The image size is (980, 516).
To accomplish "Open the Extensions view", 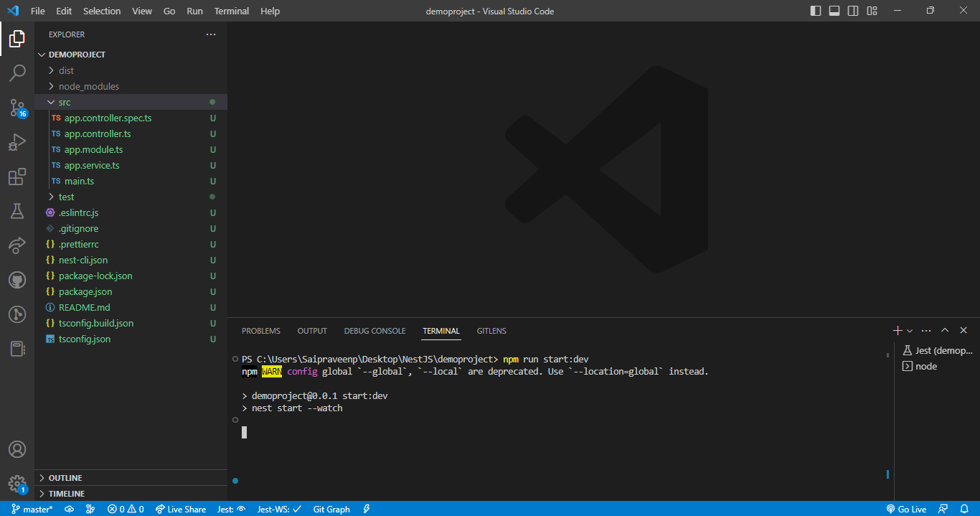I will tap(17, 177).
